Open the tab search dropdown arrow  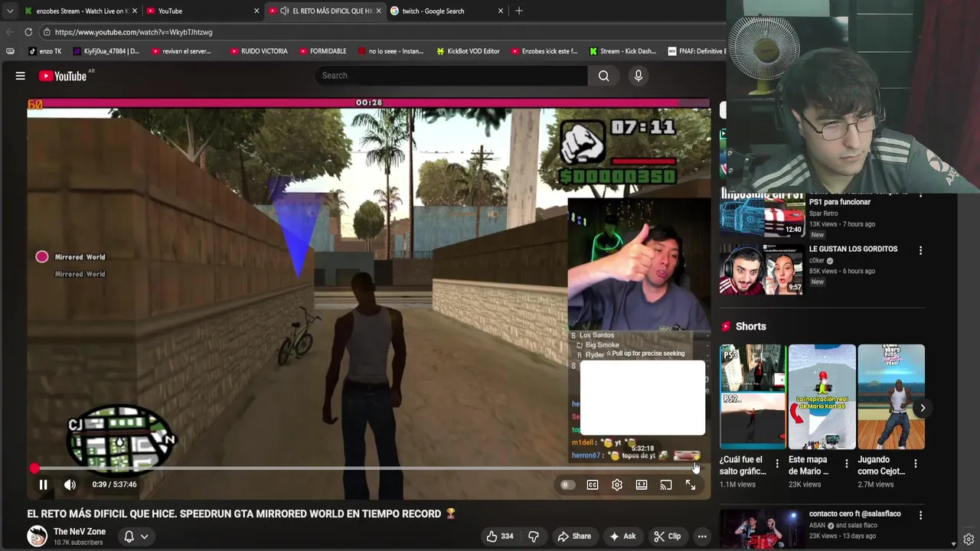point(10,11)
